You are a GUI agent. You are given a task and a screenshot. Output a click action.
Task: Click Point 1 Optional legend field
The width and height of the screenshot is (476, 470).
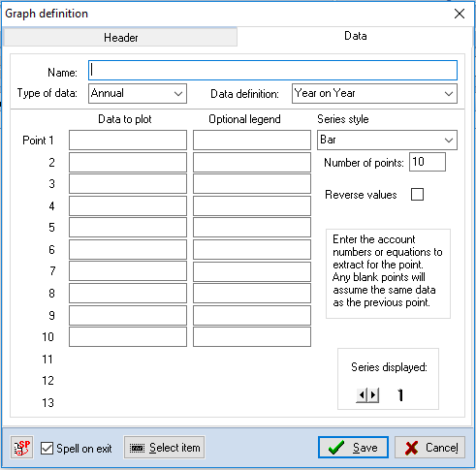click(252, 140)
